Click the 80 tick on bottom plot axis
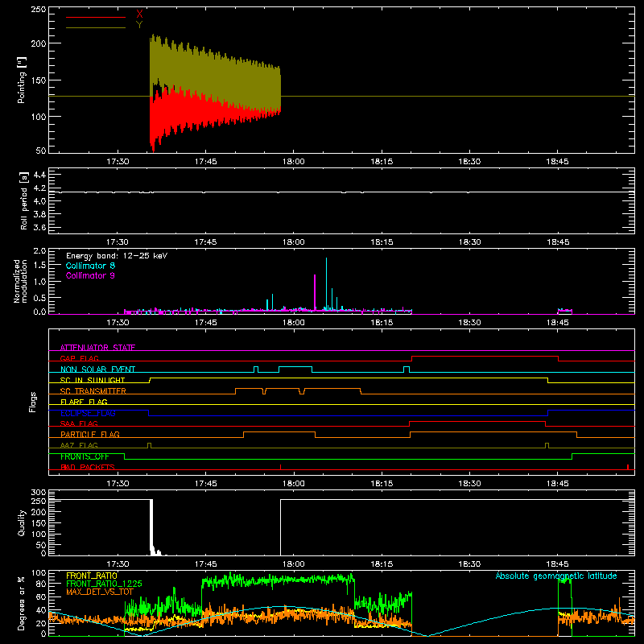The image size is (644, 644). point(41,583)
